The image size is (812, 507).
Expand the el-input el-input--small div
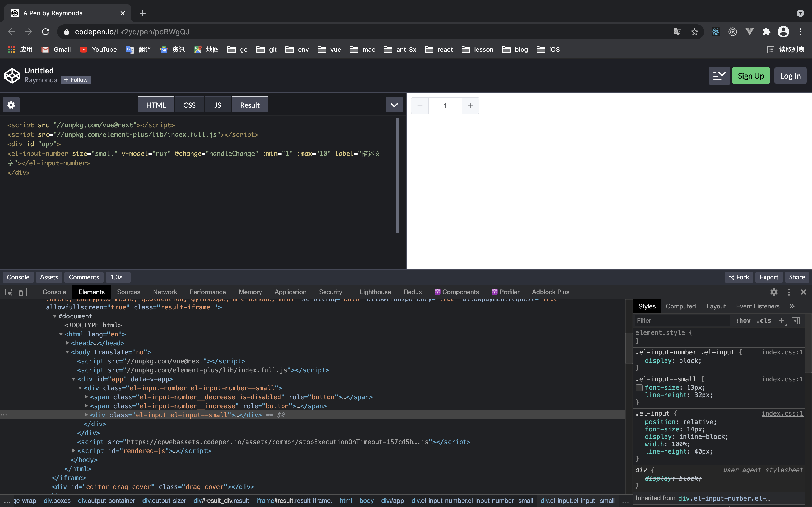point(87,415)
